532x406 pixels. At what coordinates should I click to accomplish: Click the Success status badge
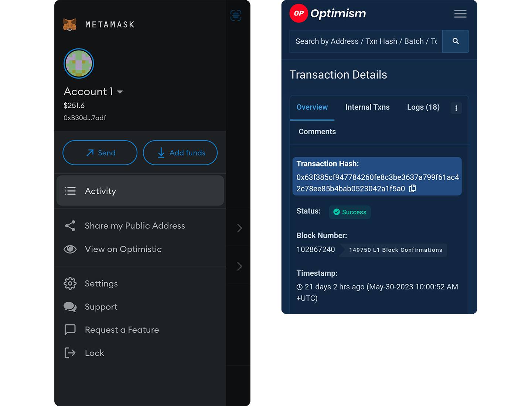(350, 212)
